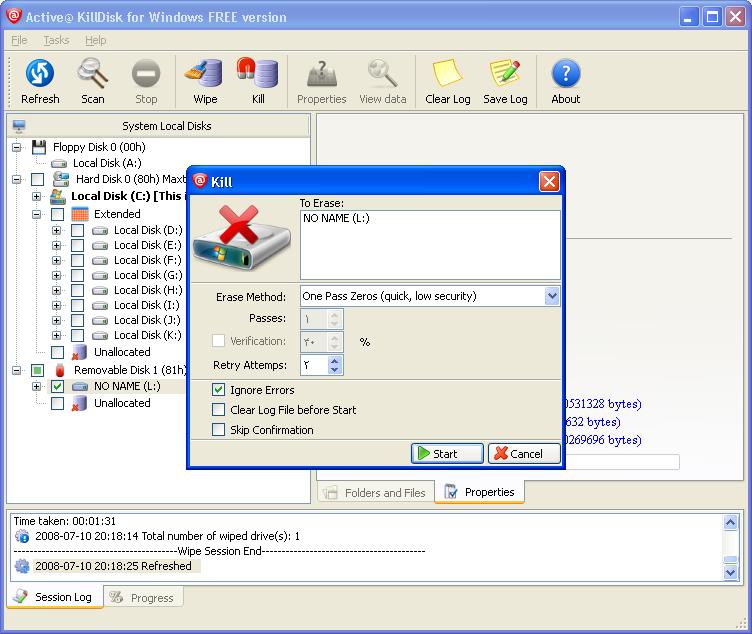The width and height of the screenshot is (752, 634).
Task: Uncheck the NO NAME (L:) checkbox
Action: (x=58, y=387)
